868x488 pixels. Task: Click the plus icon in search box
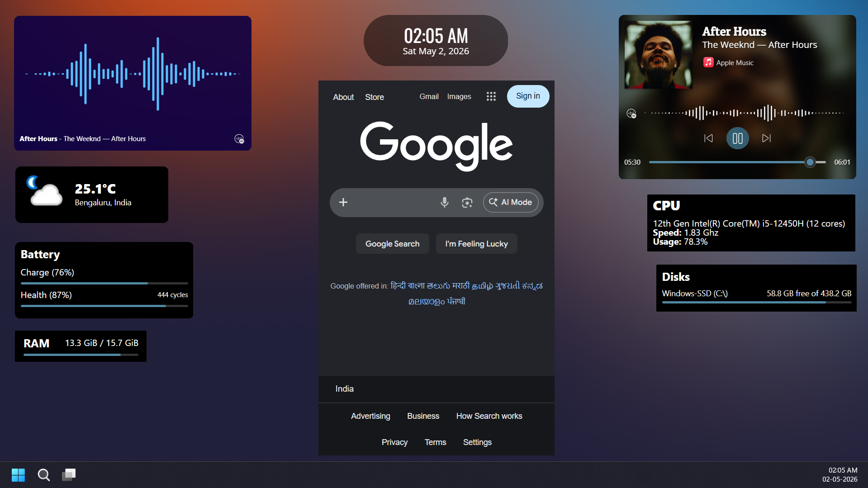[343, 202]
